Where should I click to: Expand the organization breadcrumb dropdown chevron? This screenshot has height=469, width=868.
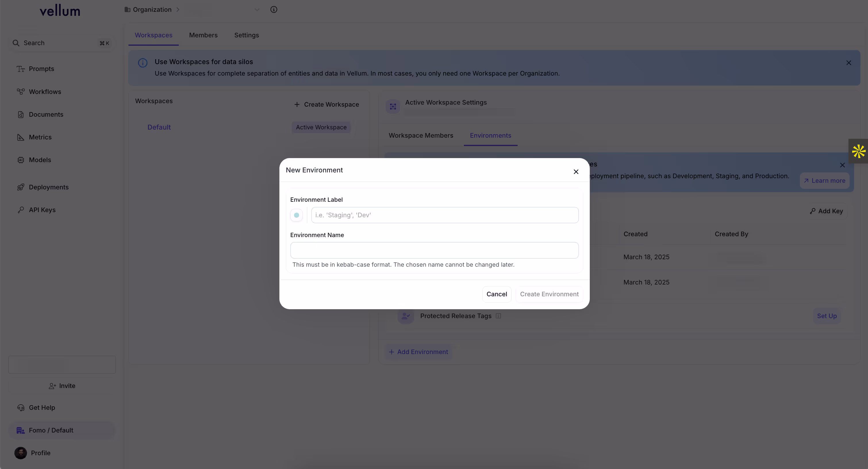257,9
